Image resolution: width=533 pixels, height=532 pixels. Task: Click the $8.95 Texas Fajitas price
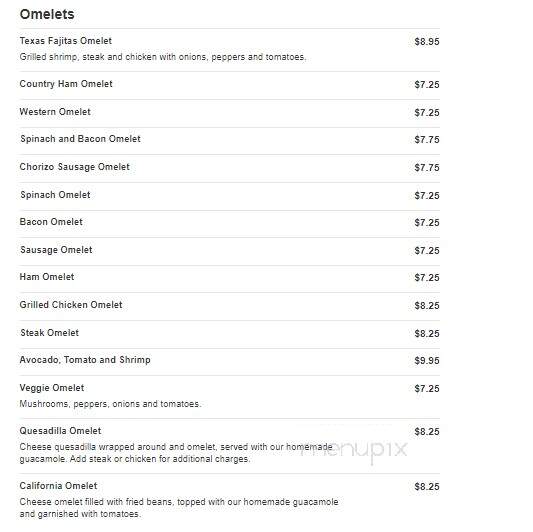pos(427,42)
